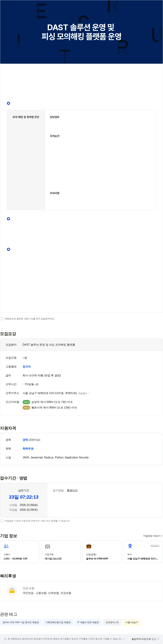Click the 서울 강남구 테헤란로 510 location card text
Screen dimensions: 163x644
click(143, 559)
